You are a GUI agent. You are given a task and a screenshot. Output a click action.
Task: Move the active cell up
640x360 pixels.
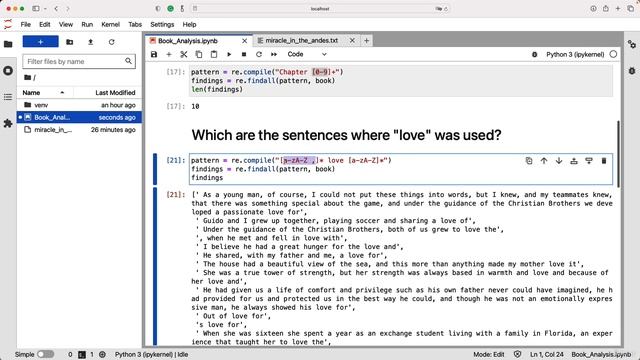[544, 161]
